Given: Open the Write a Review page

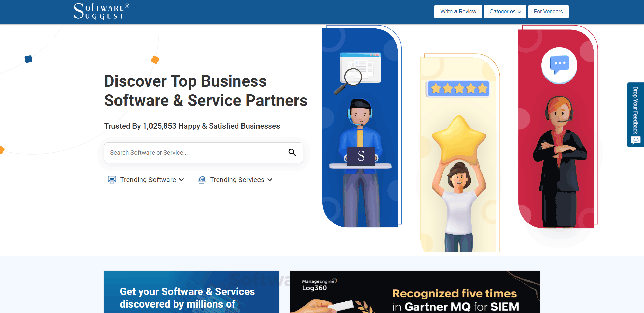Looking at the screenshot, I should (458, 12).
